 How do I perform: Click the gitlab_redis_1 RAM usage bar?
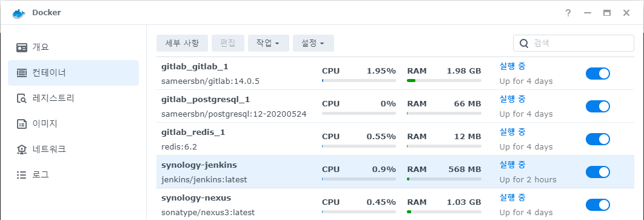point(444,146)
